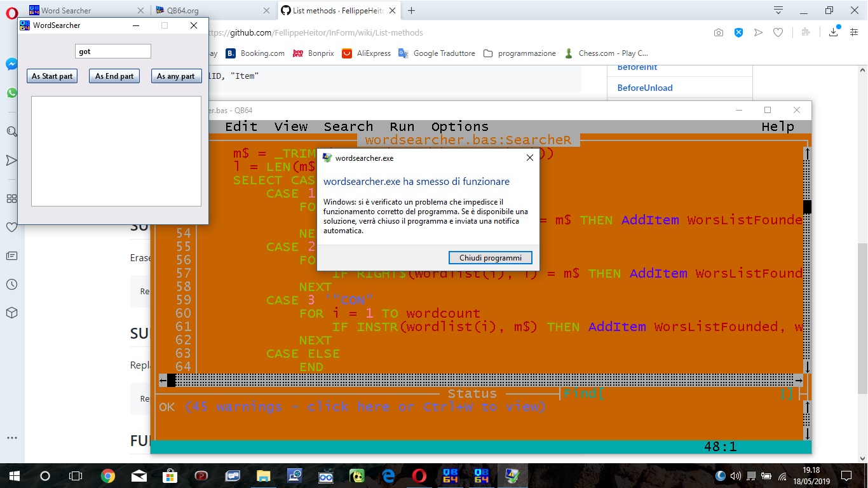868x488 pixels.
Task: Open the history clock in the Opera sidebar
Action: click(x=11, y=284)
